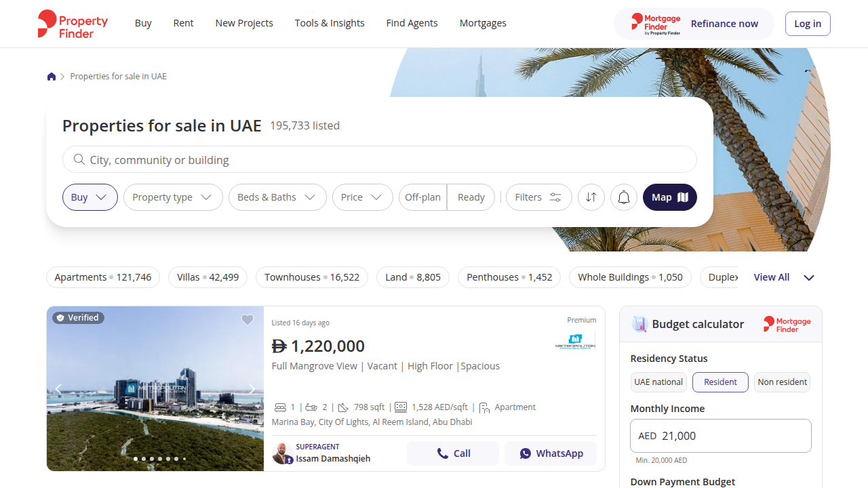
Task: Filter by Whole Buildings 1,050 chip
Action: (x=630, y=277)
